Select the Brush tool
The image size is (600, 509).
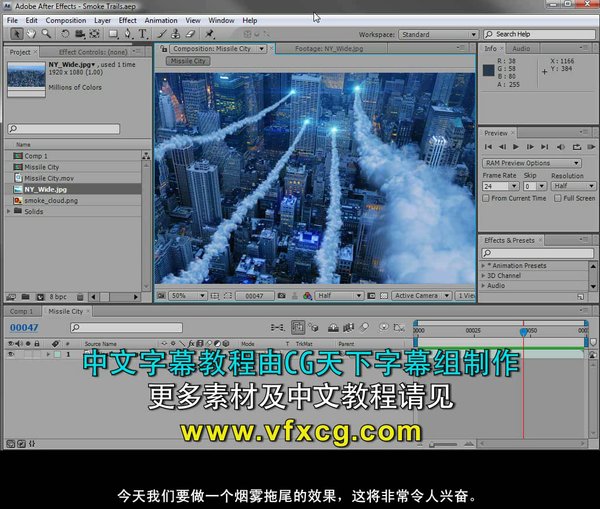coord(162,34)
